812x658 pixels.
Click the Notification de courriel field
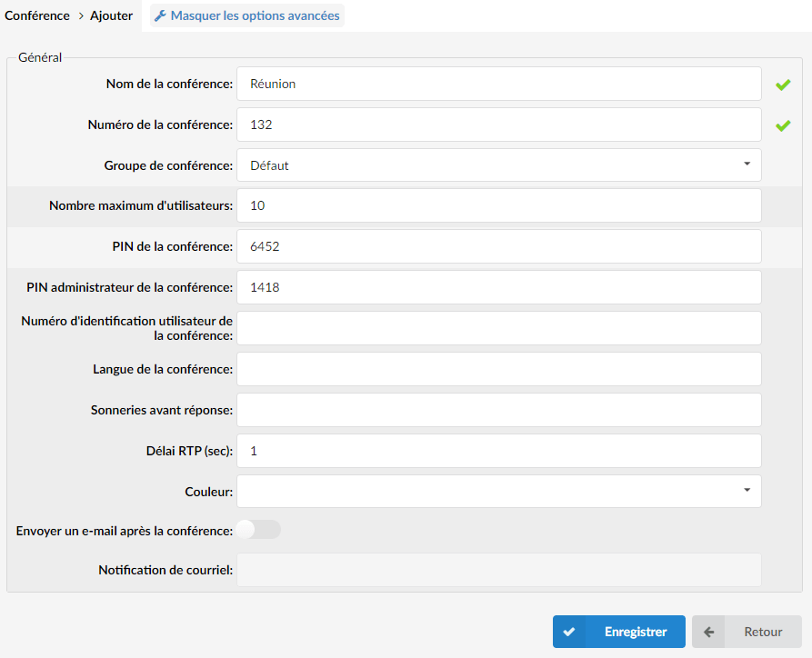(x=498, y=570)
